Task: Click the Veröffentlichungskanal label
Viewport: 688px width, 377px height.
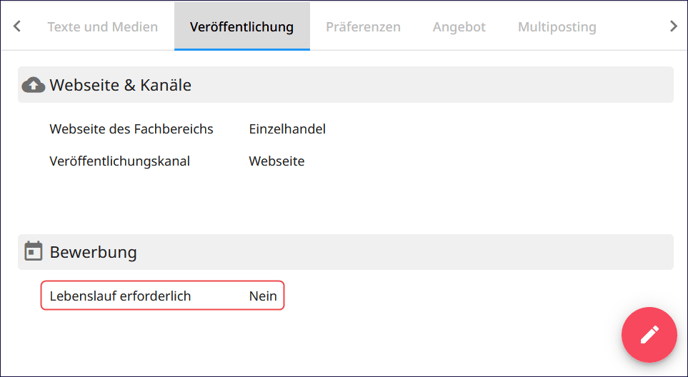Action: point(120,162)
